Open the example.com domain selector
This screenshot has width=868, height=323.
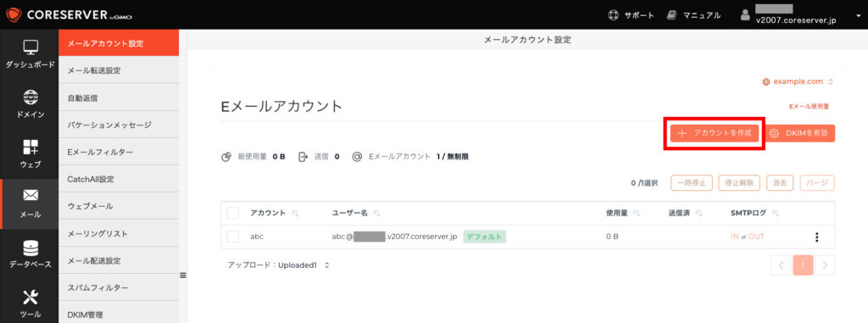pyautogui.click(x=798, y=81)
